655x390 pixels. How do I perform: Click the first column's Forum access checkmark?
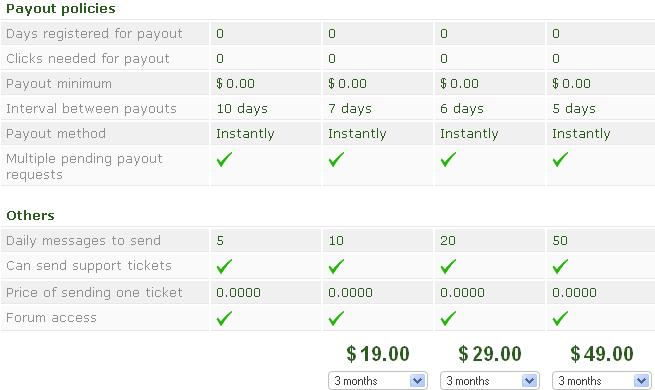click(x=224, y=318)
